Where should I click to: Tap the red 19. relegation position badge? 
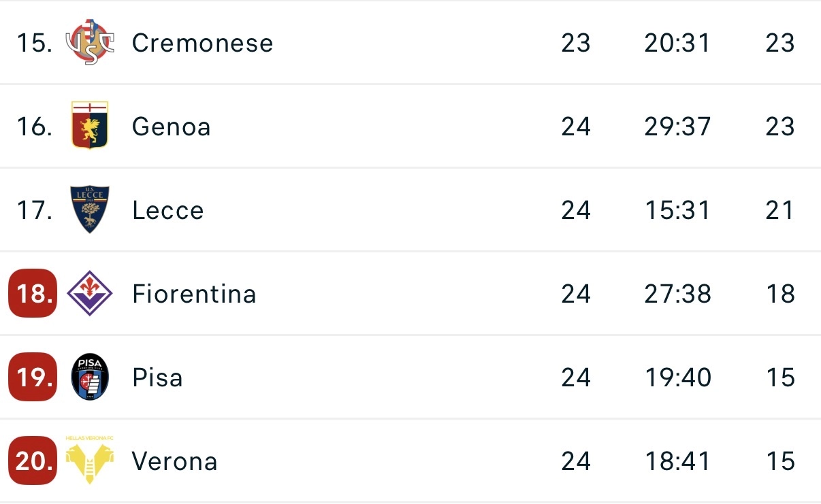pos(33,377)
